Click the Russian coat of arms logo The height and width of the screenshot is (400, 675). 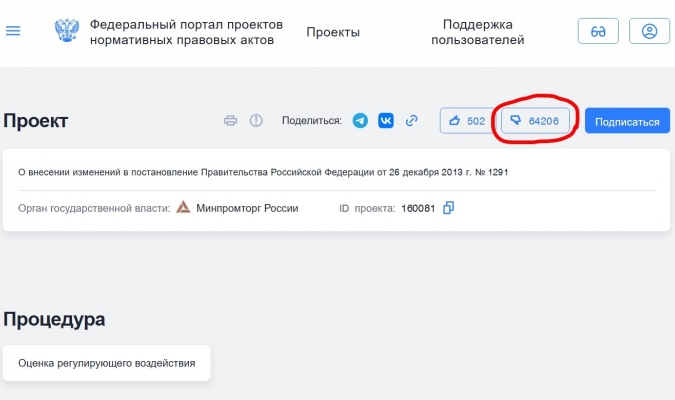(x=67, y=31)
